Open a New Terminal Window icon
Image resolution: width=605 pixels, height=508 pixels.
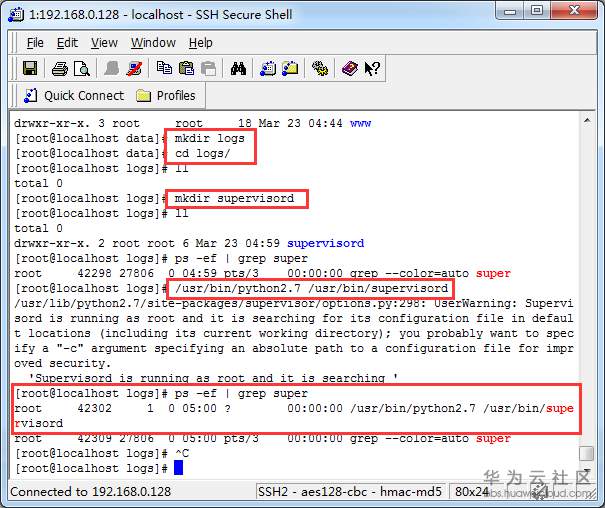coord(268,68)
